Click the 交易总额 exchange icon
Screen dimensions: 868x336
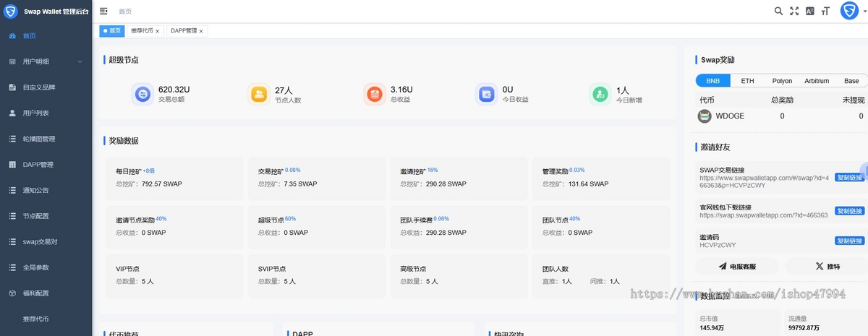pyautogui.click(x=142, y=94)
